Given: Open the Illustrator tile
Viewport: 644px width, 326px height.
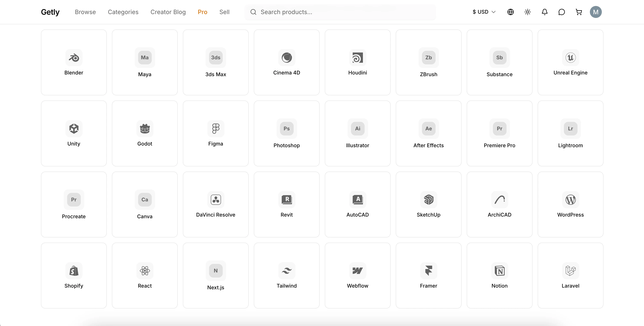Looking at the screenshot, I should click(x=358, y=134).
